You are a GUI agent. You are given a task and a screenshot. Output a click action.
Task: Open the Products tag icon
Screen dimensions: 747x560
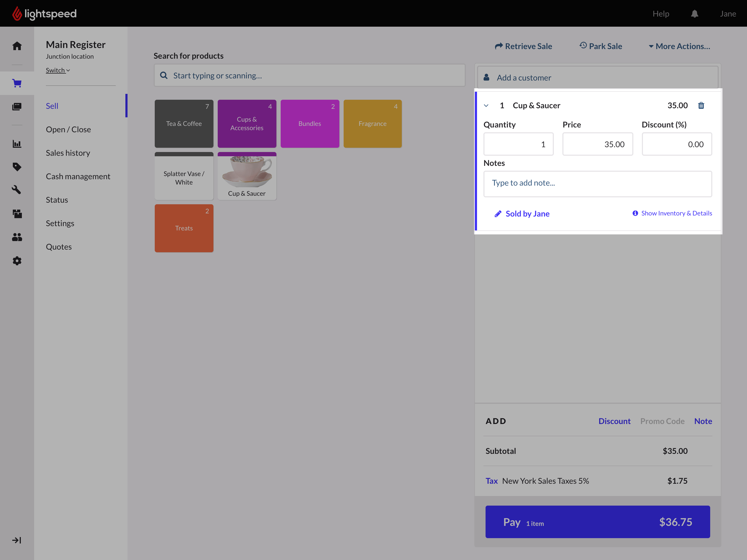[x=17, y=167]
